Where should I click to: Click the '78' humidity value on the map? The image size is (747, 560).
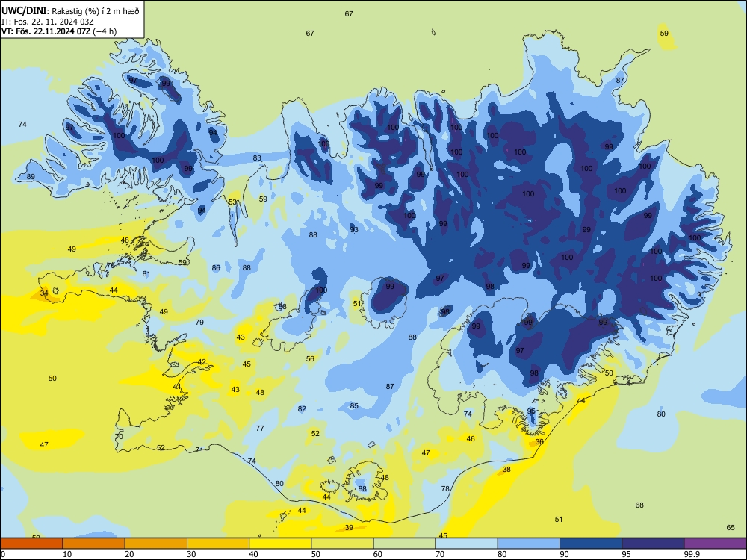coord(445,488)
